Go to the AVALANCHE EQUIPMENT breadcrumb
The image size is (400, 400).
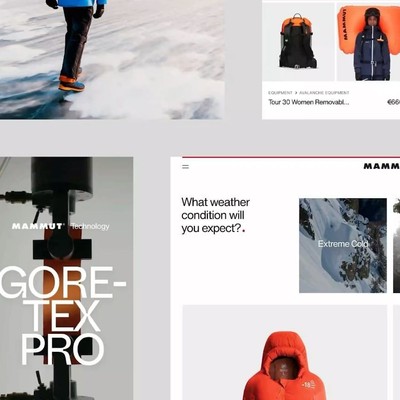click(x=324, y=93)
